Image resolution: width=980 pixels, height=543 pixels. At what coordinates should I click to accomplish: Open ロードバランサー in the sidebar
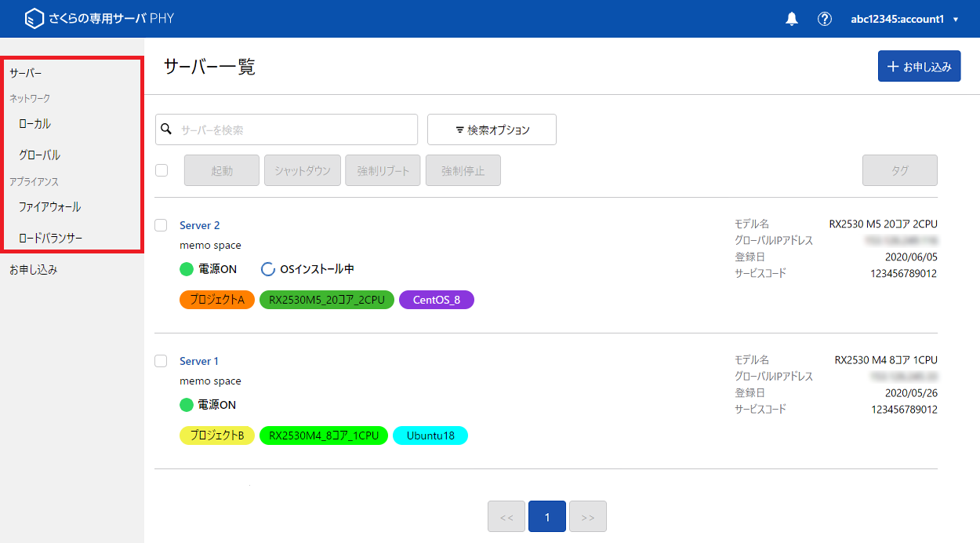point(51,238)
